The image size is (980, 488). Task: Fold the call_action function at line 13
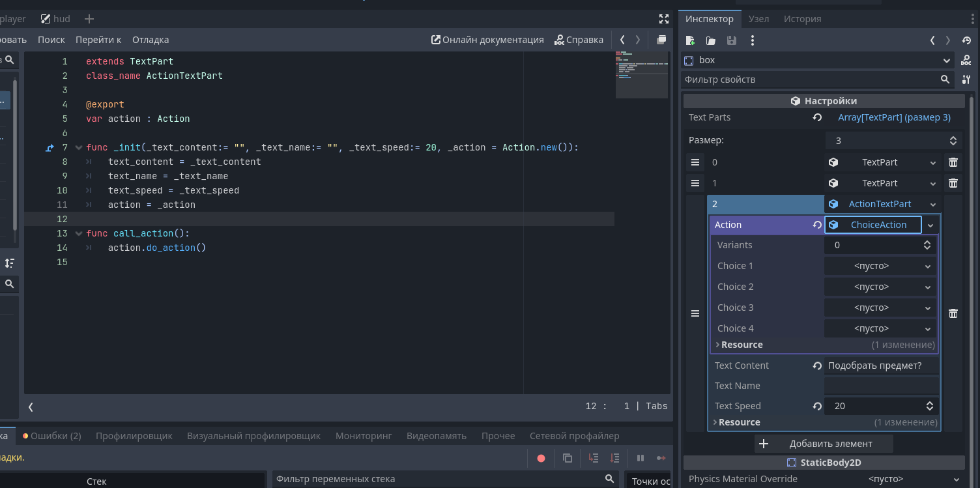point(79,234)
